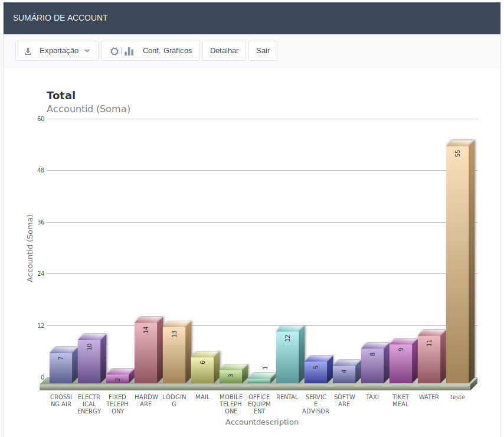Click the Sair button

pos(263,51)
